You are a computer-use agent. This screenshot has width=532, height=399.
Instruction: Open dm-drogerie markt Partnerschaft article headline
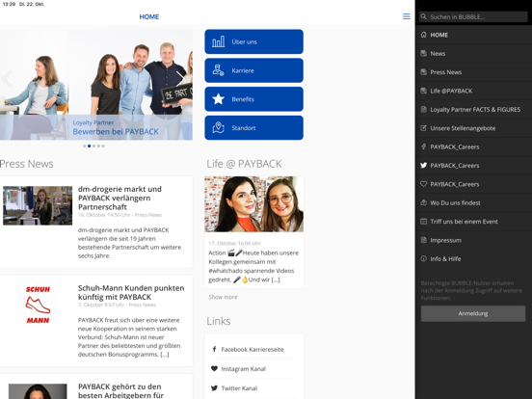coord(120,198)
